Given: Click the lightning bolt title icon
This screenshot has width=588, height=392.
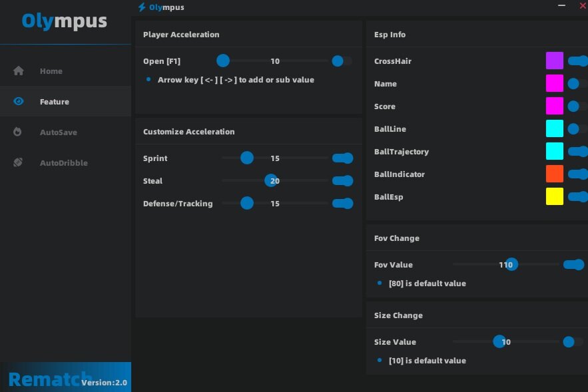Looking at the screenshot, I should coord(142,7).
